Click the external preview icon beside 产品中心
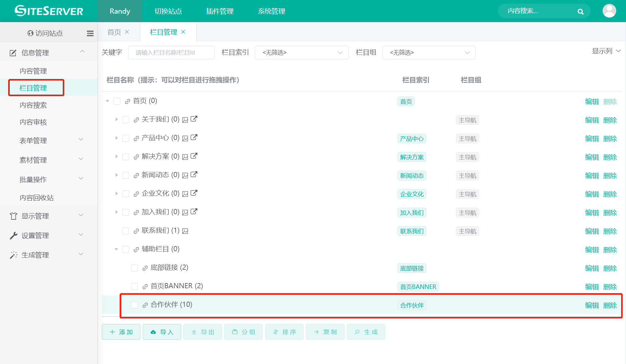 (194, 137)
